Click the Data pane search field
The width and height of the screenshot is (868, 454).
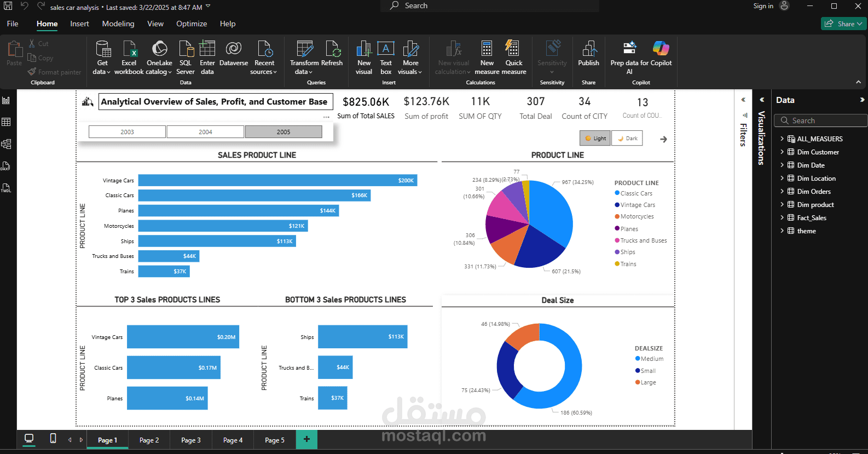821,120
